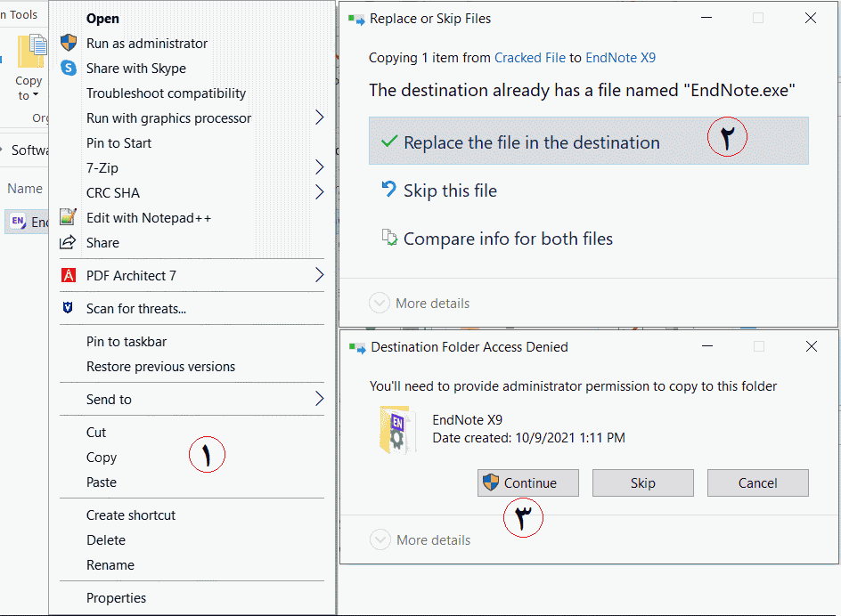Click the Continue button
The width and height of the screenshot is (841, 616).
[x=528, y=483]
